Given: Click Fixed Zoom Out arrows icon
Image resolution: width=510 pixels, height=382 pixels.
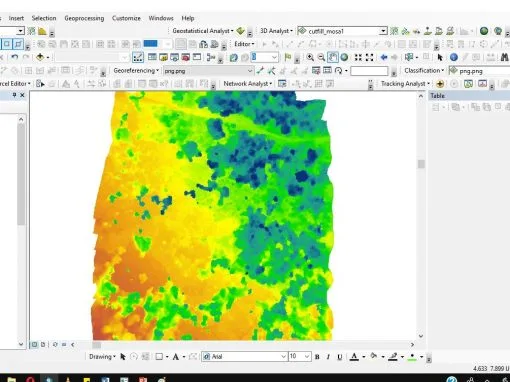Looking at the screenshot, I should click(369, 57).
